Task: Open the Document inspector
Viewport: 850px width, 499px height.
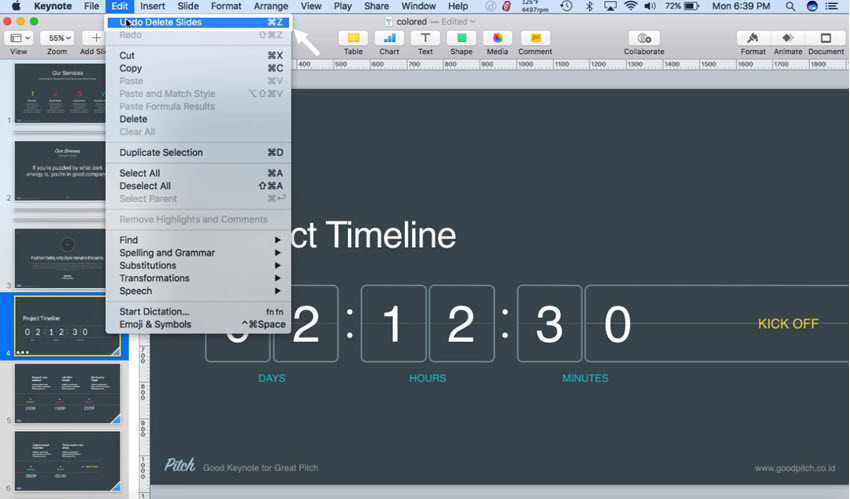Action: click(826, 38)
